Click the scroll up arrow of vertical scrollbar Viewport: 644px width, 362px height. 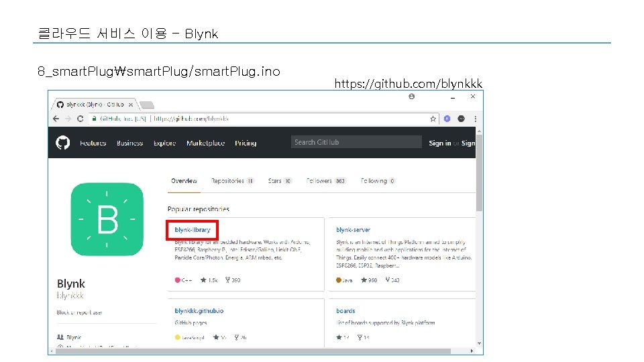[479, 131]
